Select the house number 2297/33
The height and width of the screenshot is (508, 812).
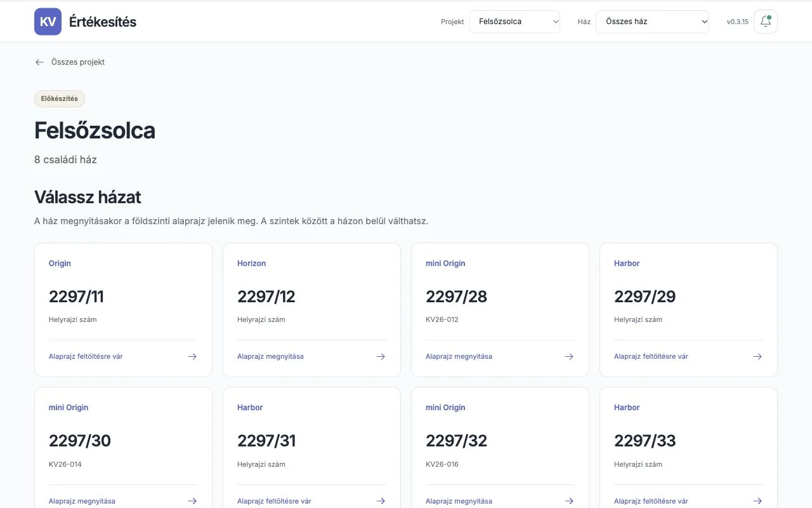[x=645, y=441]
